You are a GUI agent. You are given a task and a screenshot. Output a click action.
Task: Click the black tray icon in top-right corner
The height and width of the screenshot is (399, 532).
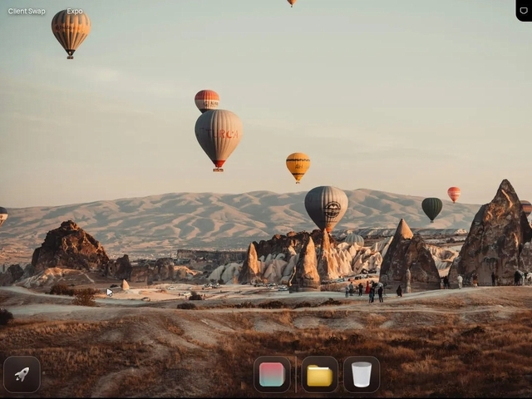point(523,9)
